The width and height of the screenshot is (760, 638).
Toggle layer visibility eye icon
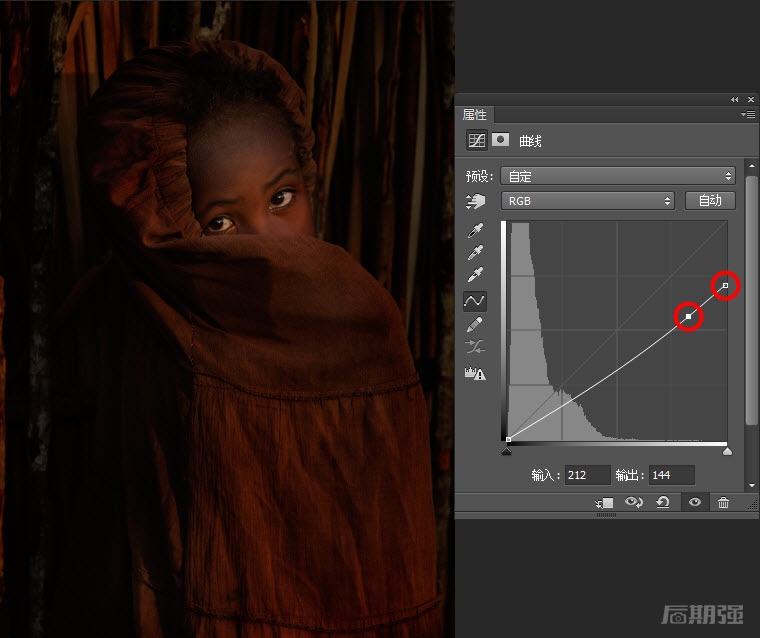tap(695, 502)
